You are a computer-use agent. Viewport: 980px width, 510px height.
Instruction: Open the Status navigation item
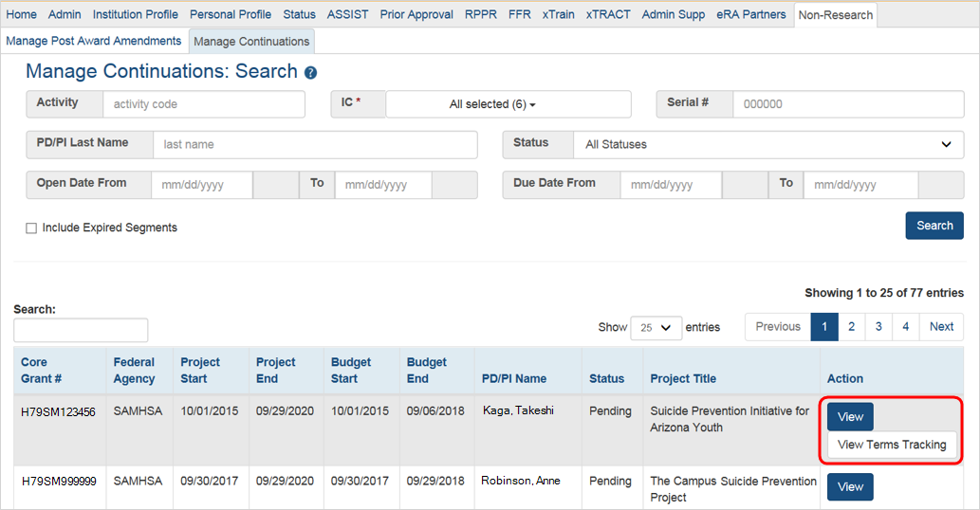pyautogui.click(x=299, y=14)
